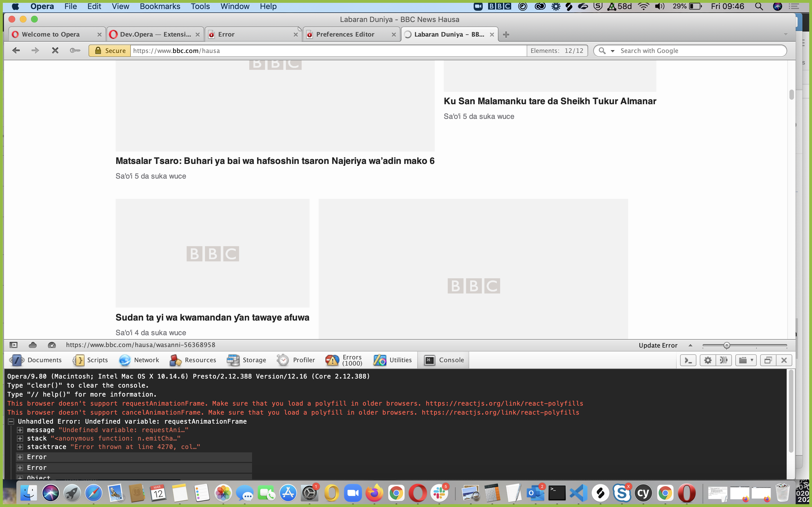
Task: Collapse the Unhandled Error entry
Action: point(11,421)
